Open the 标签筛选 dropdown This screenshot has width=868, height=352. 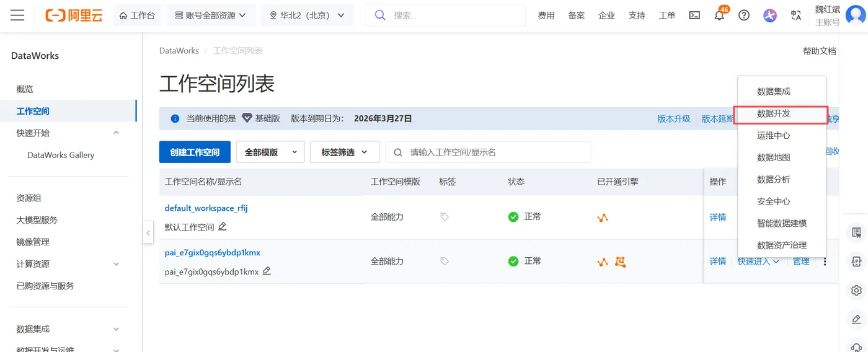pos(345,152)
